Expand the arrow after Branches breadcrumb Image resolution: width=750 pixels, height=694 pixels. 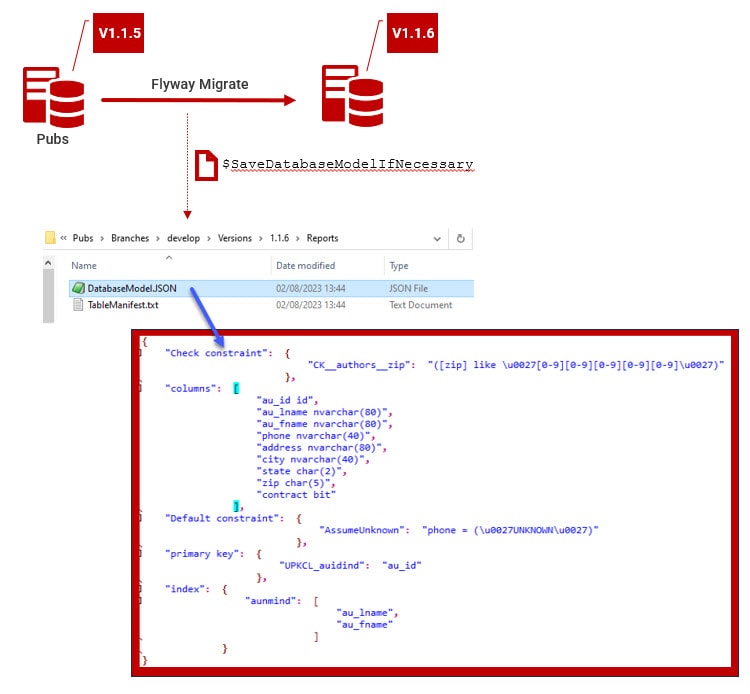tap(158, 238)
